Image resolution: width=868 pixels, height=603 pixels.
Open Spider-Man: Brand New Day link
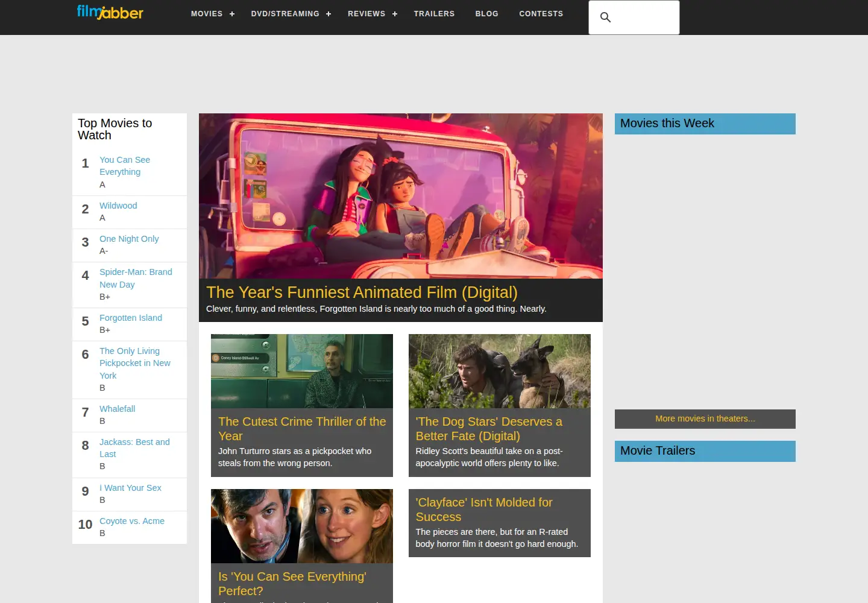click(x=136, y=278)
